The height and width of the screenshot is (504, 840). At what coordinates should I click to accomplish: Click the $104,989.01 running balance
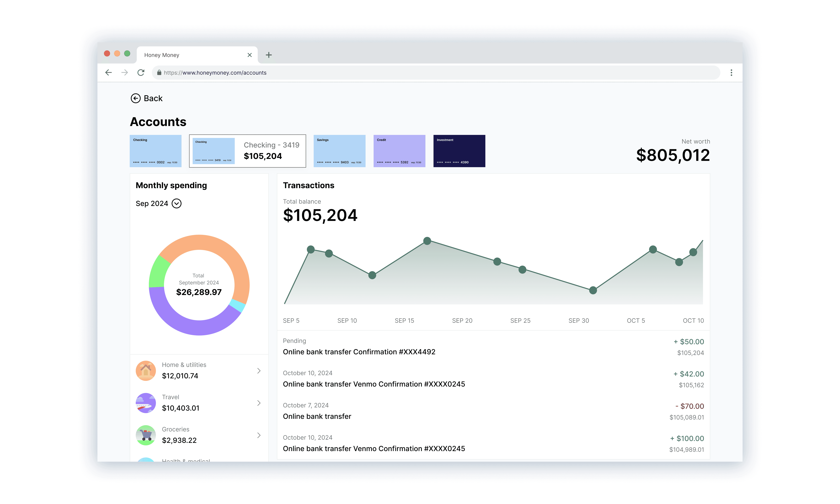(x=686, y=450)
